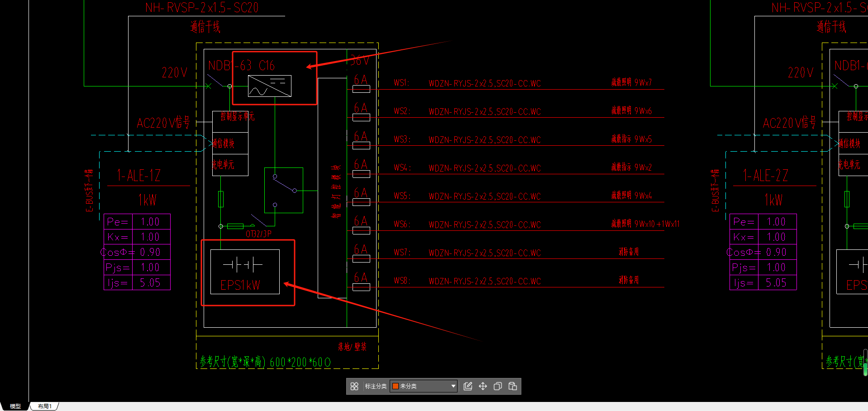Select the NDB1-63 C16 breaker label
This screenshot has width=868, height=411.
tap(241, 66)
